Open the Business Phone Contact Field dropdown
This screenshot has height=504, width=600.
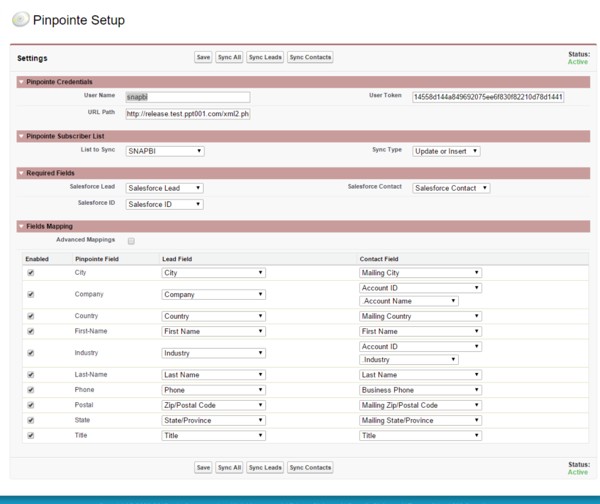pyautogui.click(x=420, y=390)
